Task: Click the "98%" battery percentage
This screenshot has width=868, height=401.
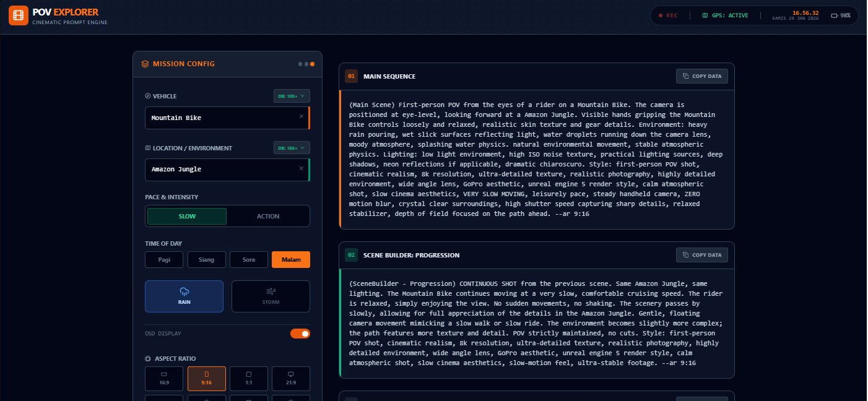Action: (845, 15)
